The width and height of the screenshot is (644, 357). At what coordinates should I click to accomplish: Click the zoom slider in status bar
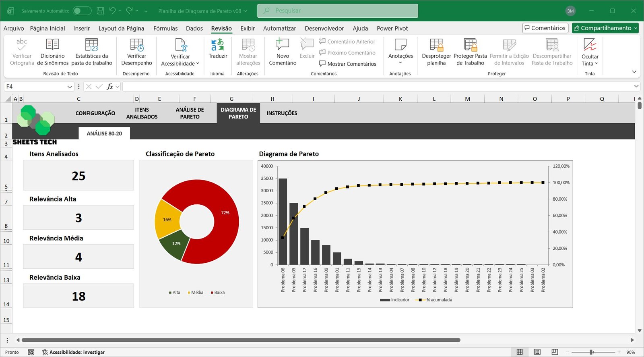pos(592,352)
